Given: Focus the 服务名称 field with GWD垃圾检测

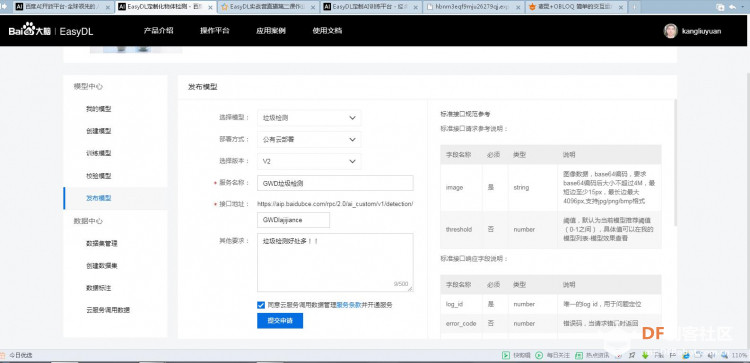Looking at the screenshot, I should click(335, 183).
